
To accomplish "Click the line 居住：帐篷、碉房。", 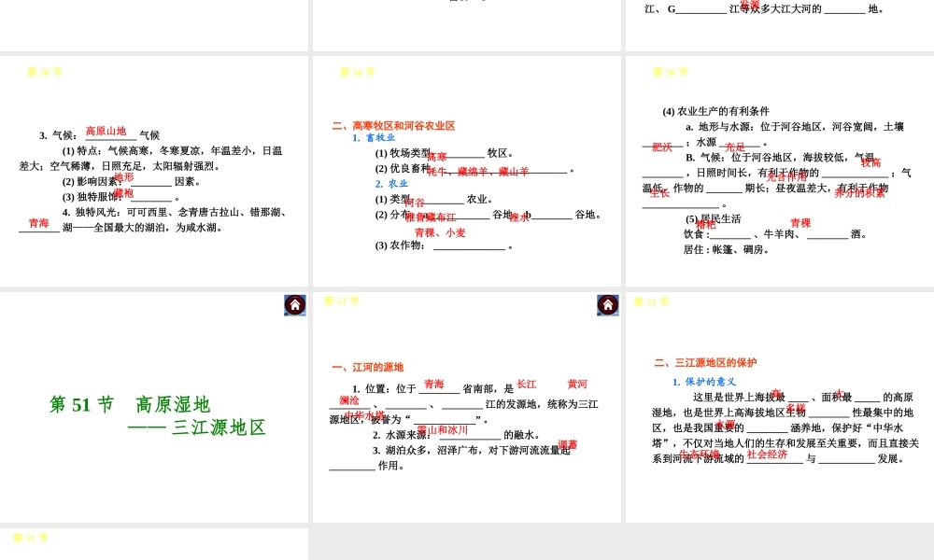I will tap(728, 249).
